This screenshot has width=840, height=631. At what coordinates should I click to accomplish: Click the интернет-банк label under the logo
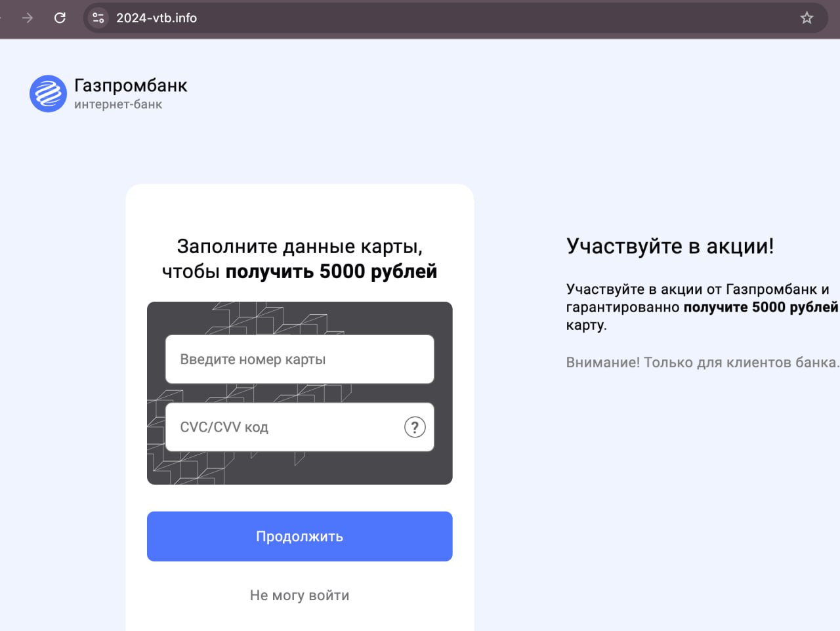(x=118, y=104)
